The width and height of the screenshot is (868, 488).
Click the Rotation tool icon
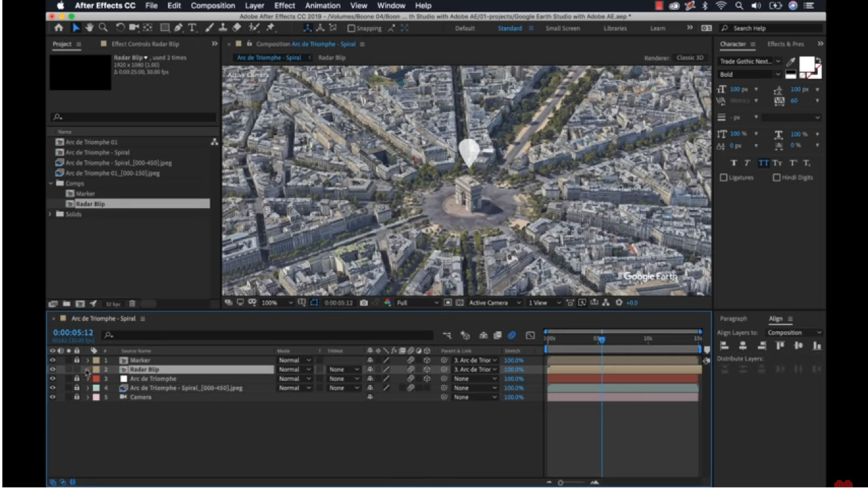[x=120, y=28]
